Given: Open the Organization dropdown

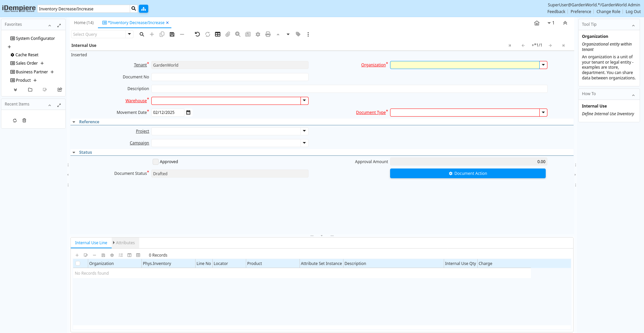Looking at the screenshot, I should coord(543,65).
